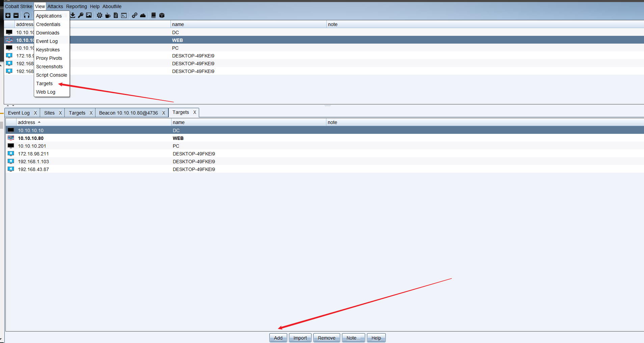
Task: Click the monitor icon in top PC row
Action: [x=9, y=48]
